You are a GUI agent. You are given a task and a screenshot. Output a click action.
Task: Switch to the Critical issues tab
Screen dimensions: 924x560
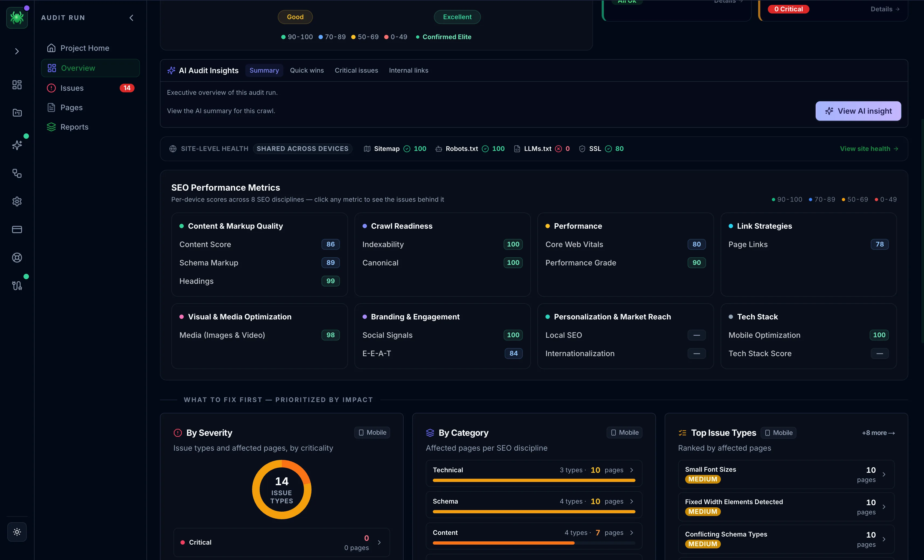coord(356,70)
